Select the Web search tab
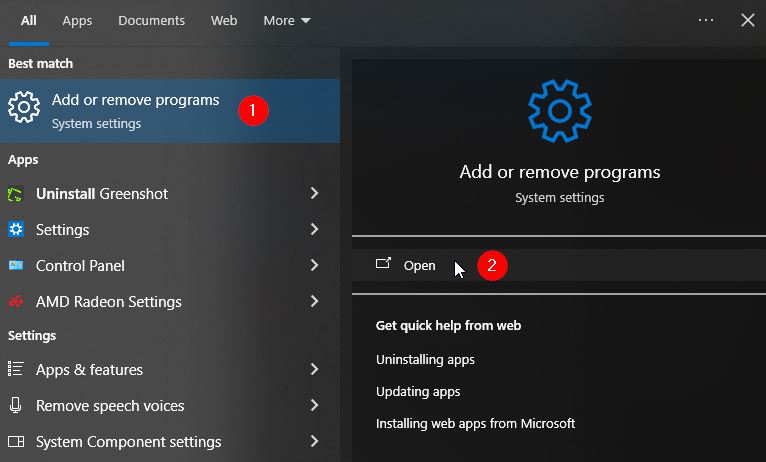 (224, 20)
